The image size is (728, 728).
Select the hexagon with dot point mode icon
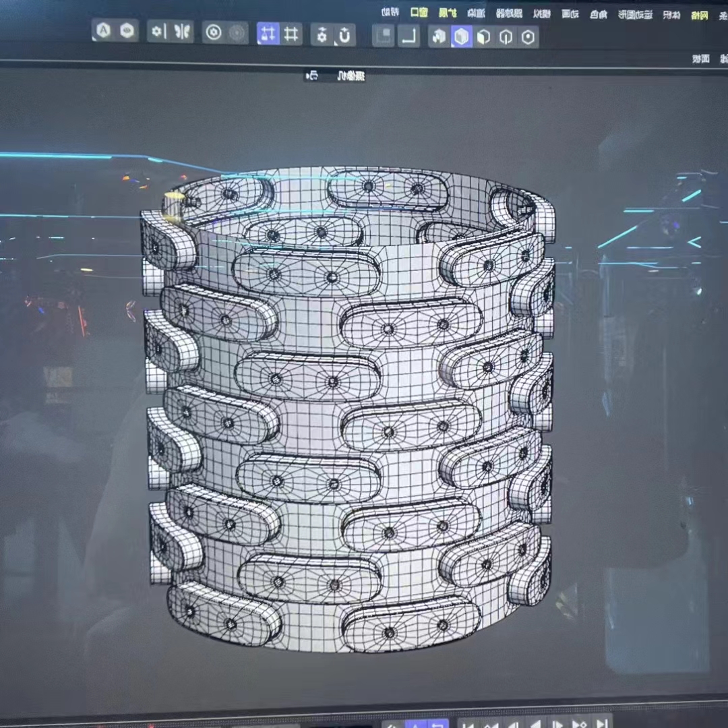528,37
